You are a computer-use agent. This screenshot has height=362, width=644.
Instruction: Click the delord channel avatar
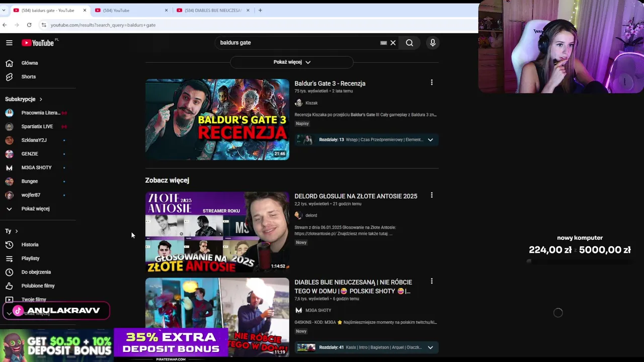click(x=298, y=215)
